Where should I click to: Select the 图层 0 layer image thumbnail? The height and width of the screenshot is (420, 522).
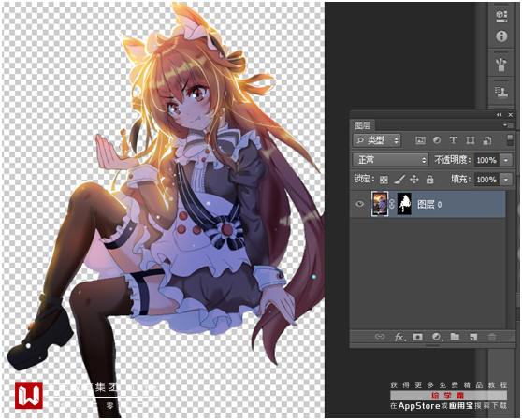pyautogui.click(x=380, y=204)
